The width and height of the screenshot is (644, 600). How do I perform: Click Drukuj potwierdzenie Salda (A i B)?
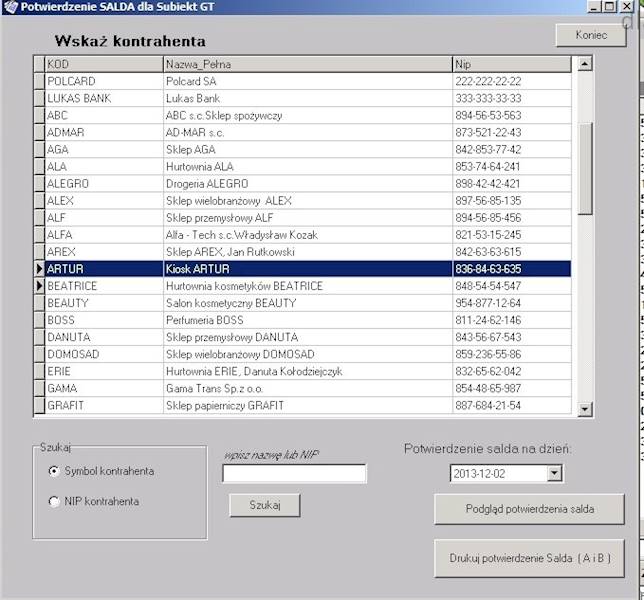pyautogui.click(x=529, y=558)
